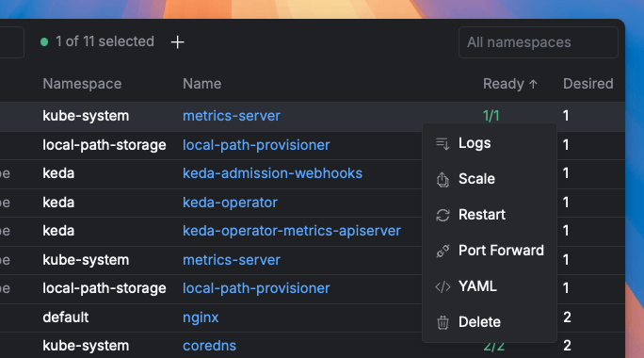Choose Scale in the context menu

coord(490,179)
